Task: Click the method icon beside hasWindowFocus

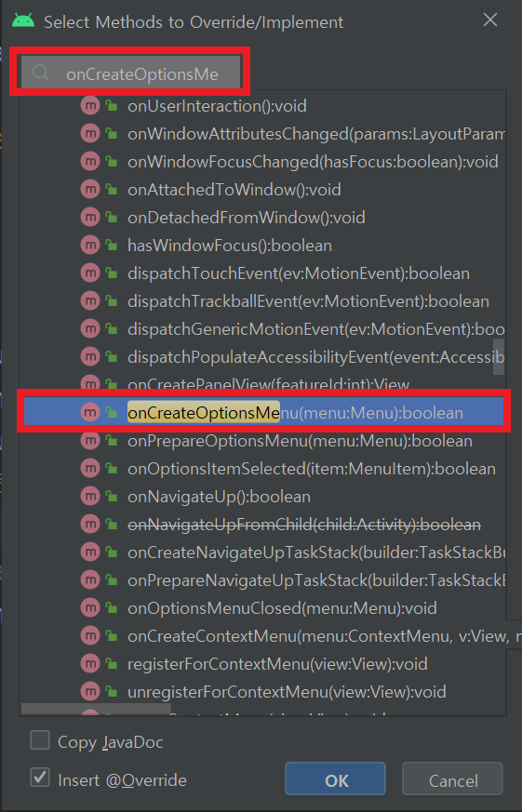Action: coord(90,246)
